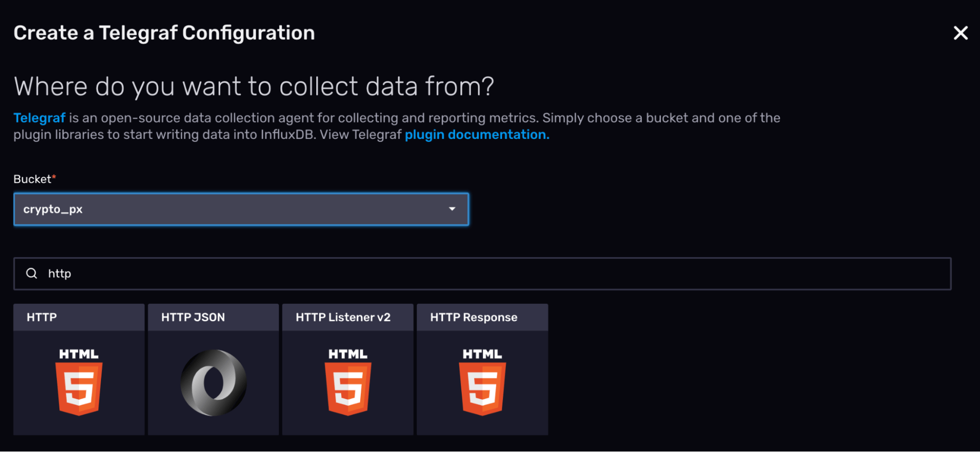Open the plugin documentation link
This screenshot has height=452, width=980.
tap(475, 134)
